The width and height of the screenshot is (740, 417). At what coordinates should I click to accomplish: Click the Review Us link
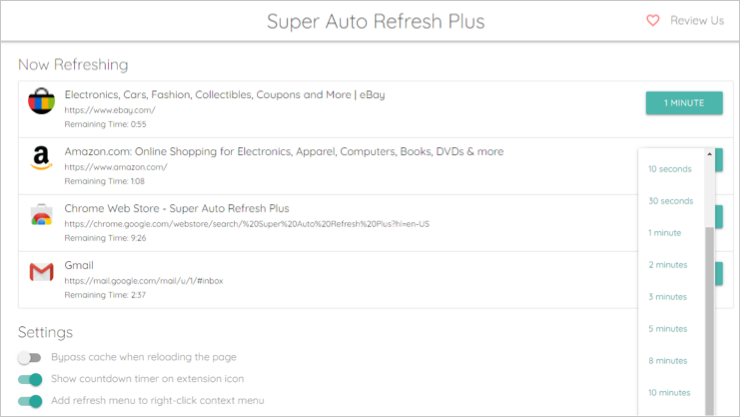coord(697,20)
